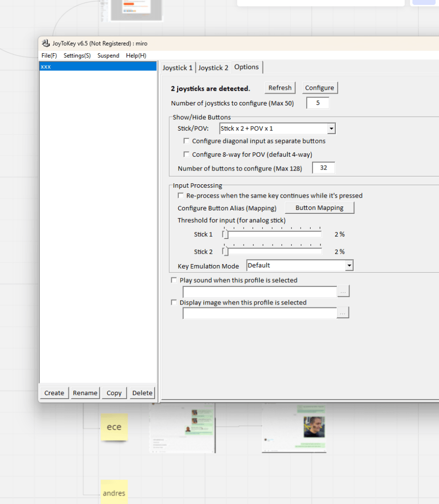Enable Play sound when profile is selected
439x504 pixels.
(174, 280)
